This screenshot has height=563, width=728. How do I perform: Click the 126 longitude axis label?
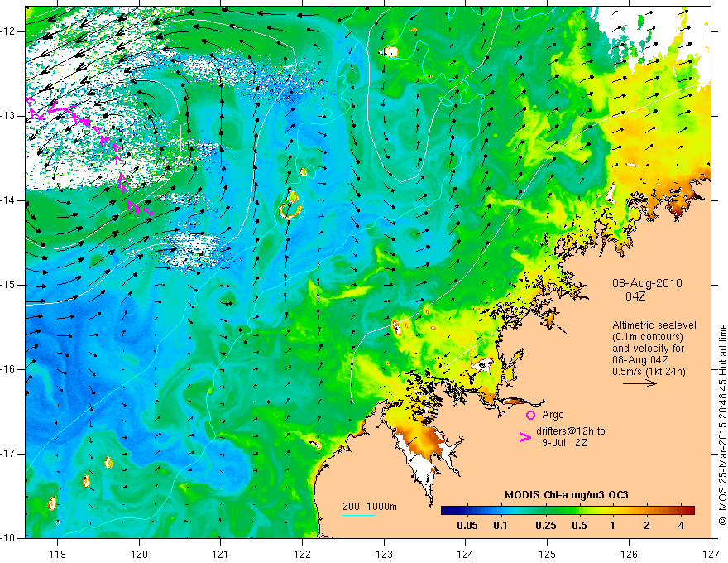pyautogui.click(x=629, y=554)
